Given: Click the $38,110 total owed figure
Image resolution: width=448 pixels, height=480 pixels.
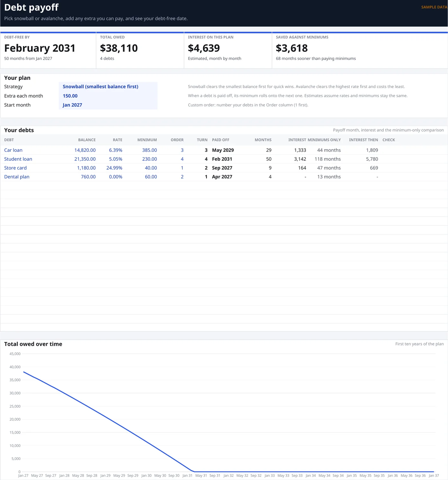Looking at the screenshot, I should [x=119, y=48].
